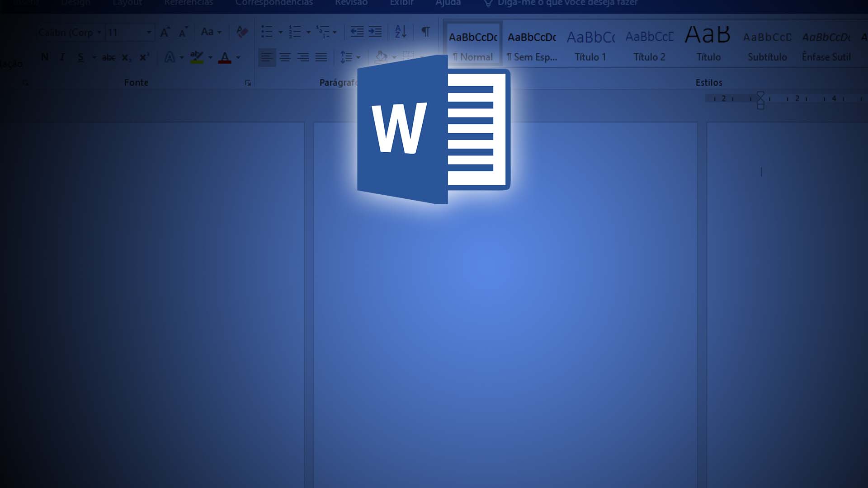The height and width of the screenshot is (488, 868).
Task: Show paragraph marks with pilcrow icon
Action: click(x=425, y=32)
